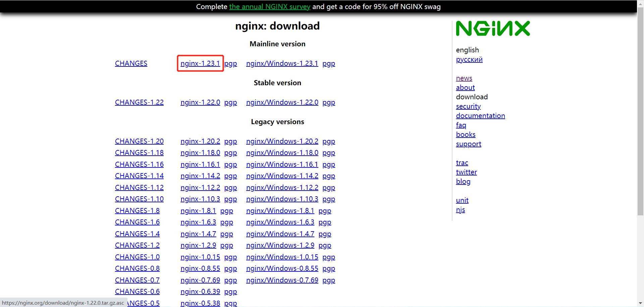Download nginx/Windows-1.4.7
The image size is (644, 307).
280,234
